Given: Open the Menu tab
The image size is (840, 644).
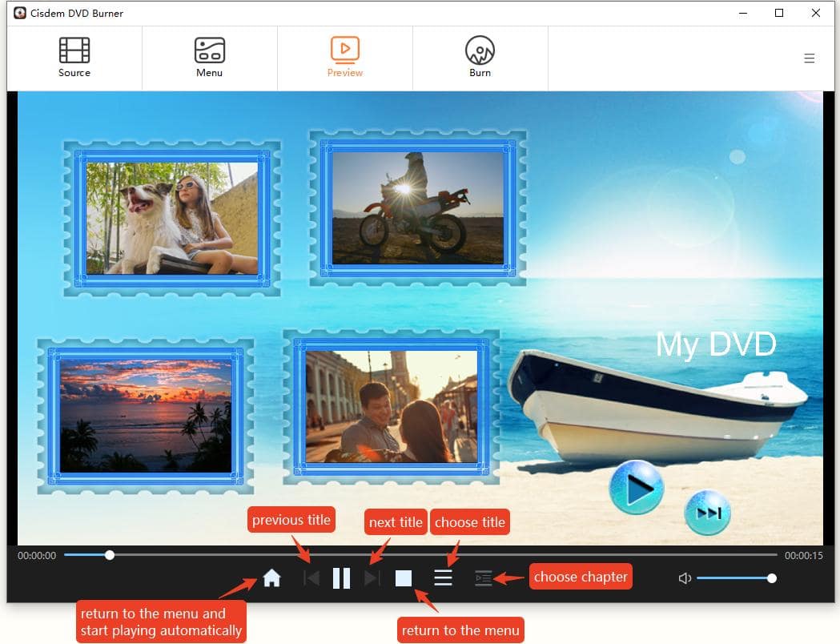Looking at the screenshot, I should [x=209, y=58].
